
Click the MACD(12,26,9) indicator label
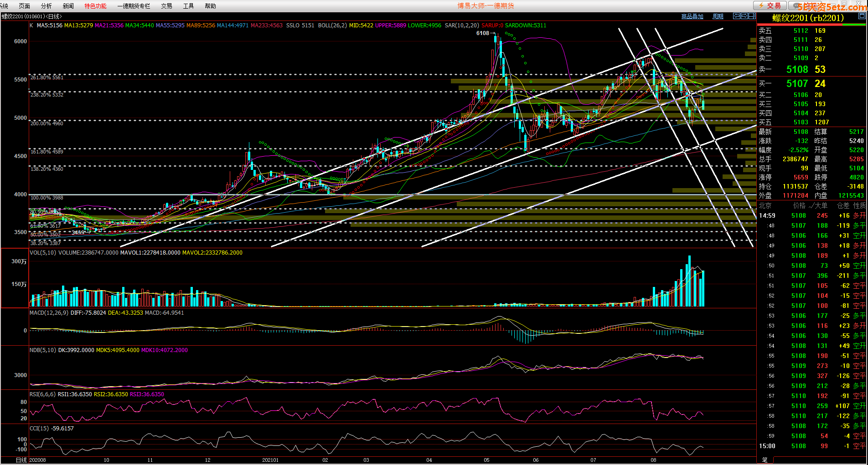pyautogui.click(x=49, y=313)
